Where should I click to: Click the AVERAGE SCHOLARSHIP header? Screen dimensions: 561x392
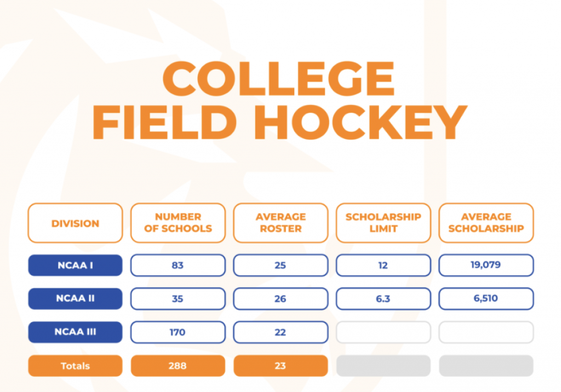coord(486,223)
